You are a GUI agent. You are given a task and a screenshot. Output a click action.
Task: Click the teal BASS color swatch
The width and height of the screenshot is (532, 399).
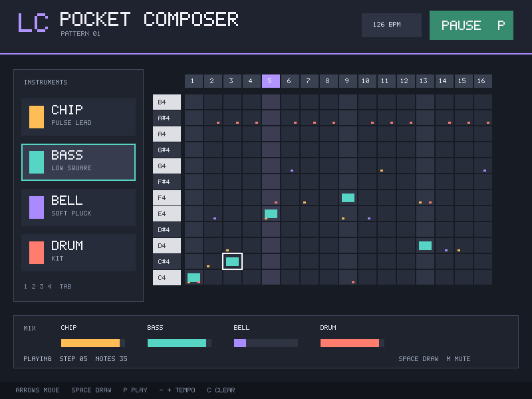click(37, 162)
